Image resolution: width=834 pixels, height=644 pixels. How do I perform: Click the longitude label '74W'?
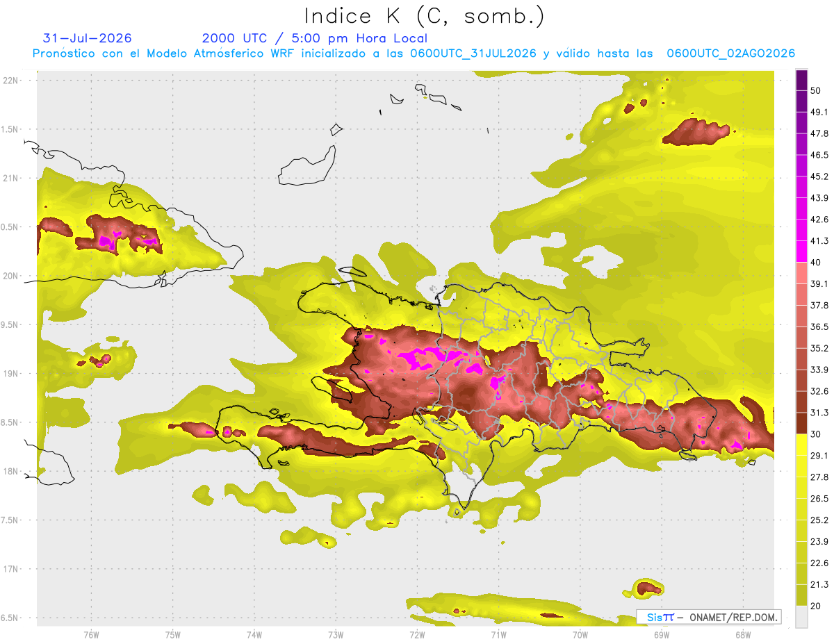pos(254,634)
